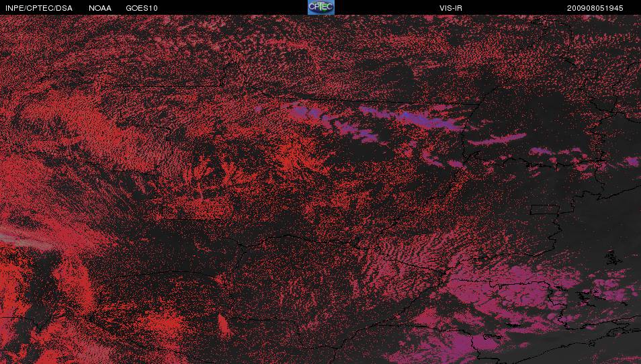The width and height of the screenshot is (641, 364).
Task: Click the NOAA label in header
Action: pyautogui.click(x=99, y=8)
